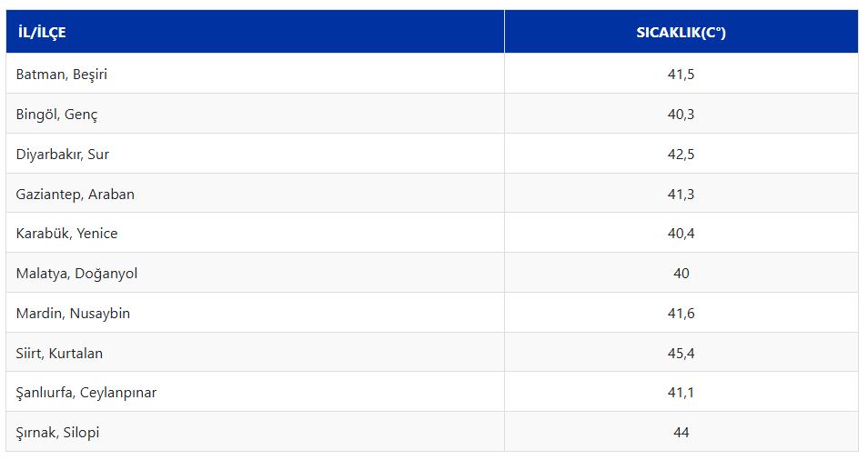Click the 41,6 temperature value

(681, 314)
